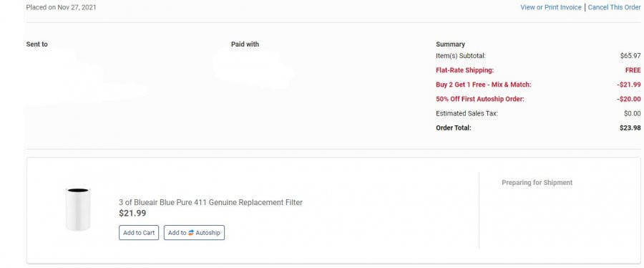The width and height of the screenshot is (644, 268).
Task: Click the Flat-Rate Shipping label
Action: (464, 70)
